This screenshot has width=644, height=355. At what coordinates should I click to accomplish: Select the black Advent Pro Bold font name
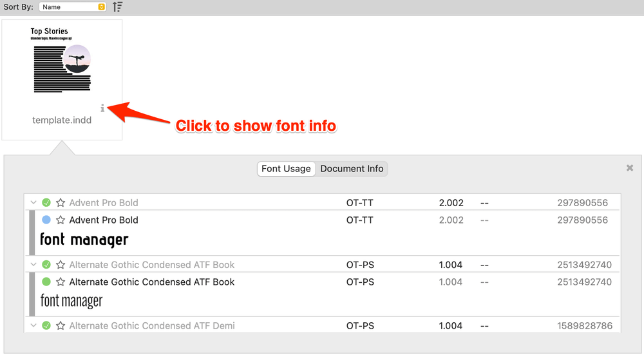pyautogui.click(x=104, y=220)
